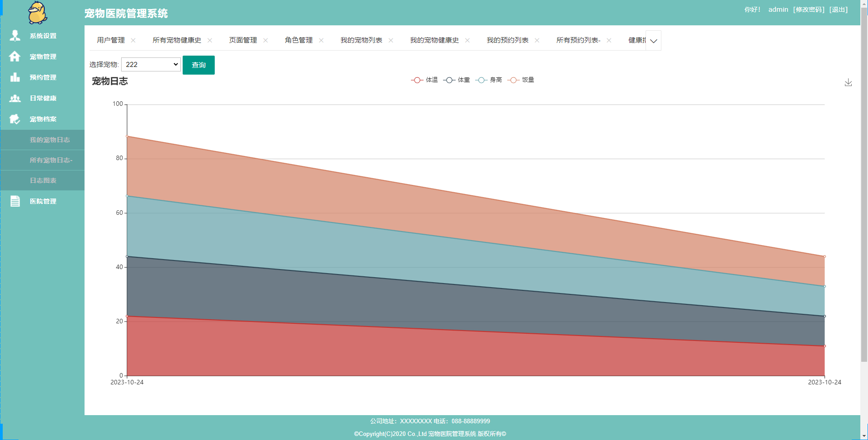Image resolution: width=868 pixels, height=440 pixels.
Task: Open the 选择宠物 dropdown showing 222
Action: click(x=151, y=64)
